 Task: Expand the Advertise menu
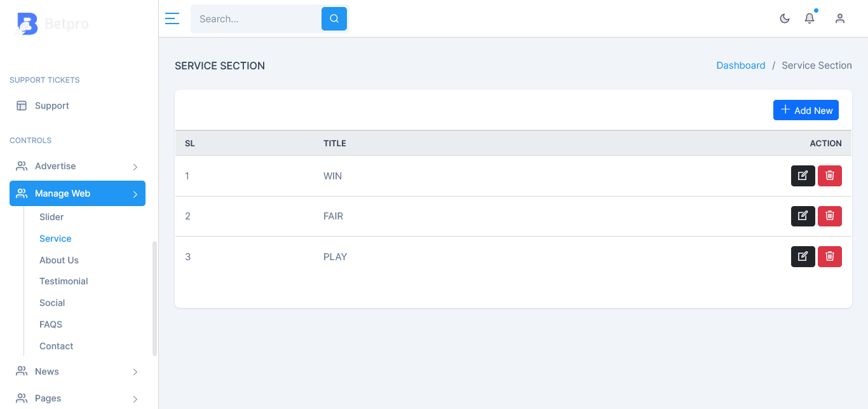pyautogui.click(x=78, y=166)
